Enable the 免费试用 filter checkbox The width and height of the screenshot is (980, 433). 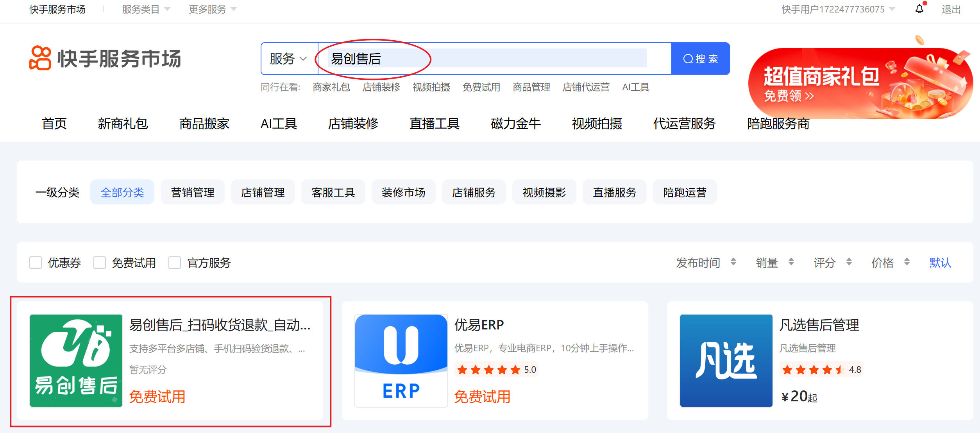(x=100, y=263)
